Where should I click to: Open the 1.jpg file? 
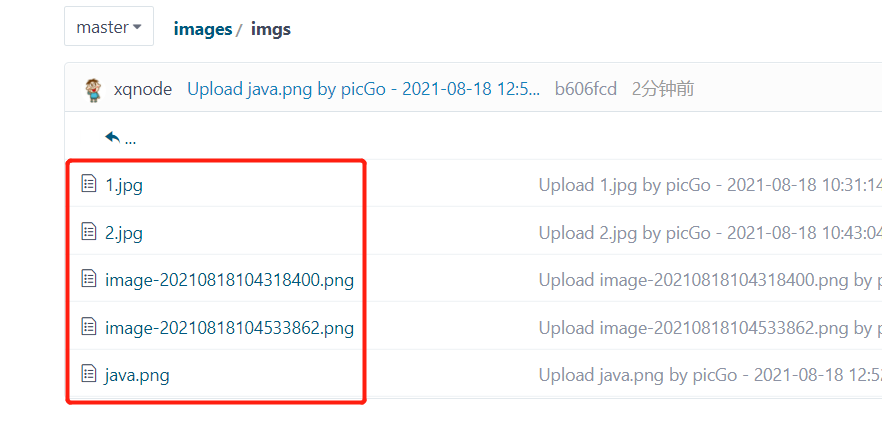[124, 185]
